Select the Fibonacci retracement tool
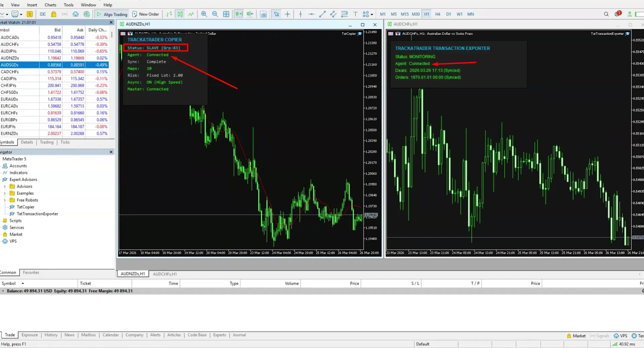The height and width of the screenshot is (348, 644). coord(344,14)
